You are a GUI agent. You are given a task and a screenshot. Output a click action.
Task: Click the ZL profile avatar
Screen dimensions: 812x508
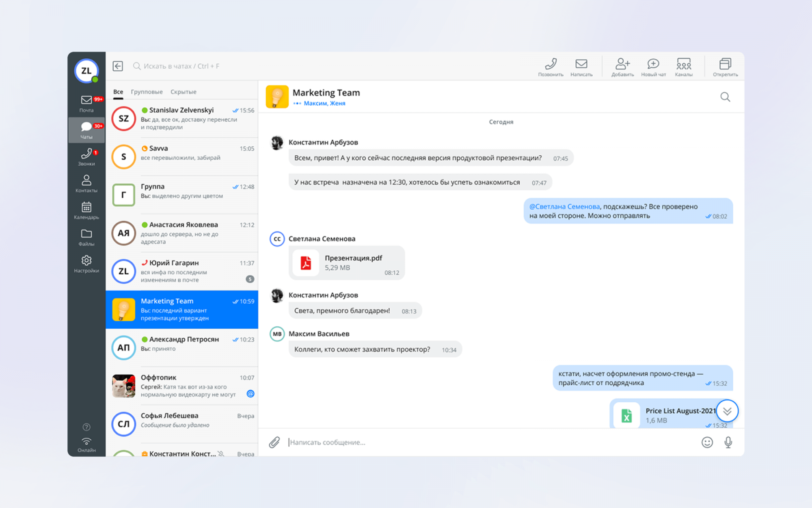tap(86, 71)
